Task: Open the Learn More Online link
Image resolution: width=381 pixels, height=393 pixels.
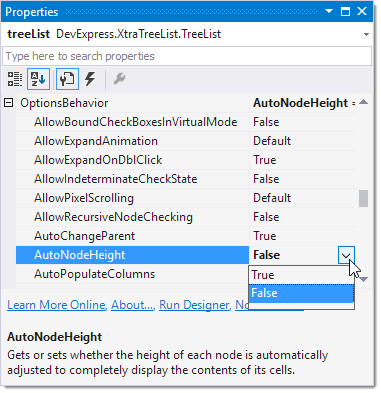Action: 56,305
